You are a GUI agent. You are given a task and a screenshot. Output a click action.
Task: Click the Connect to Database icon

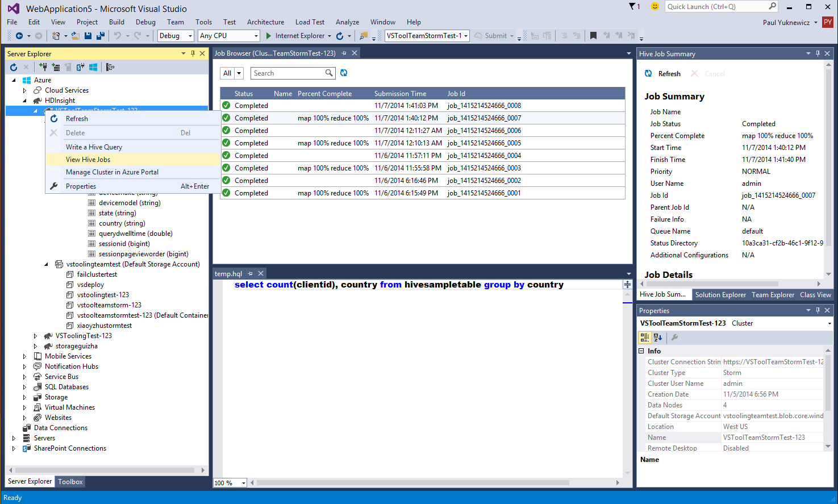tap(43, 67)
